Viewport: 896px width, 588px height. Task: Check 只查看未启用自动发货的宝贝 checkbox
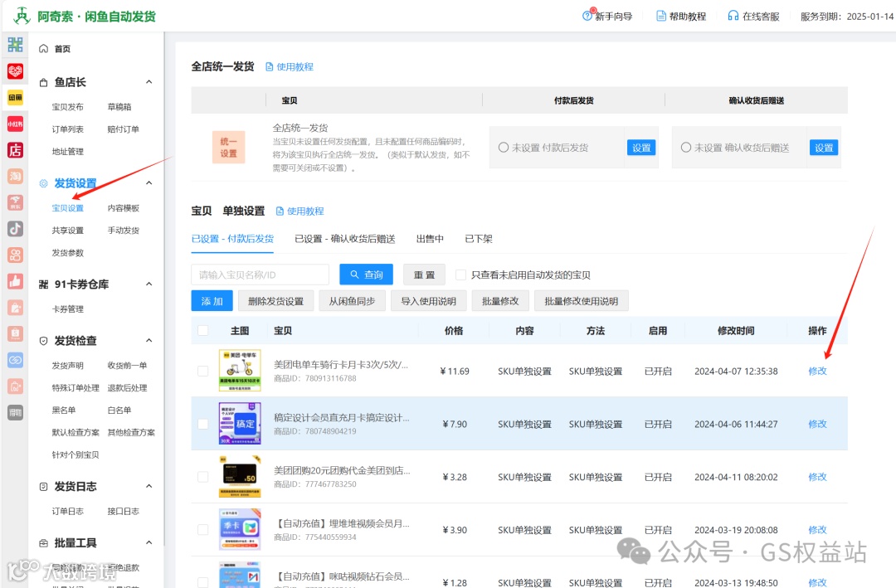click(460, 275)
